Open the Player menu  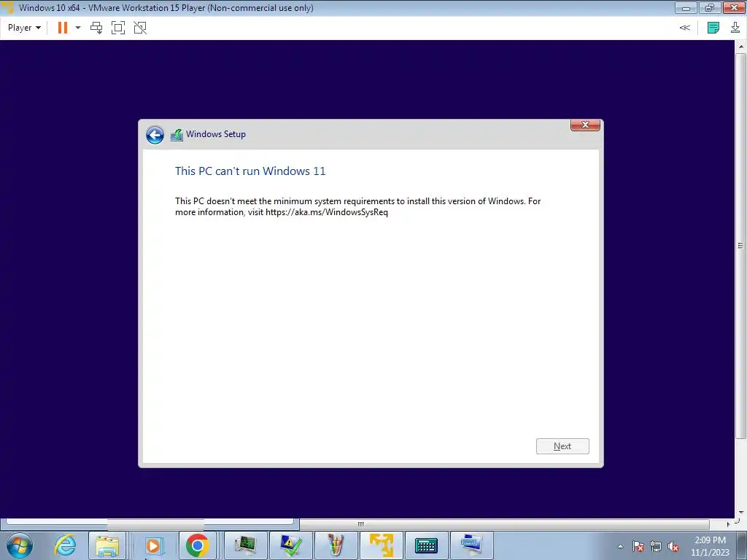coord(24,28)
